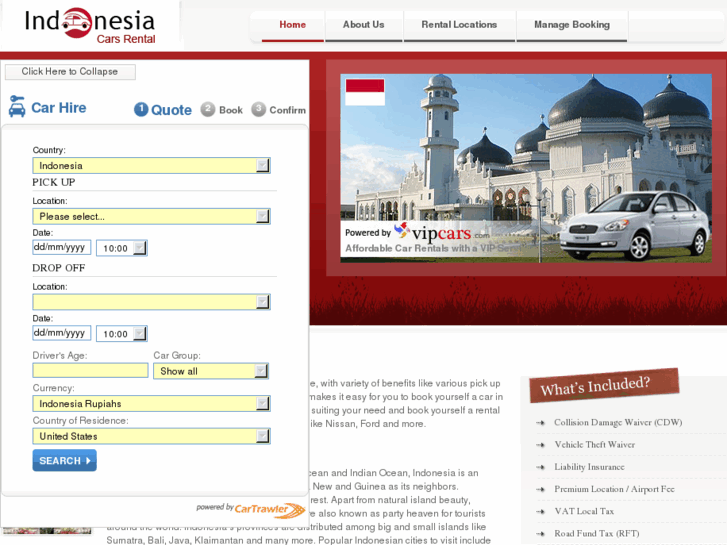Click the PICK UP section heading
Screen dimensions: 727x545
coord(54,182)
